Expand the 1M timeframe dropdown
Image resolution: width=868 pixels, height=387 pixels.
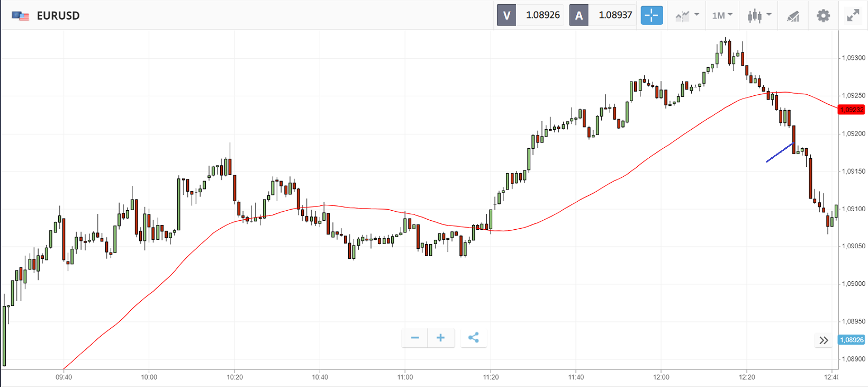point(722,15)
